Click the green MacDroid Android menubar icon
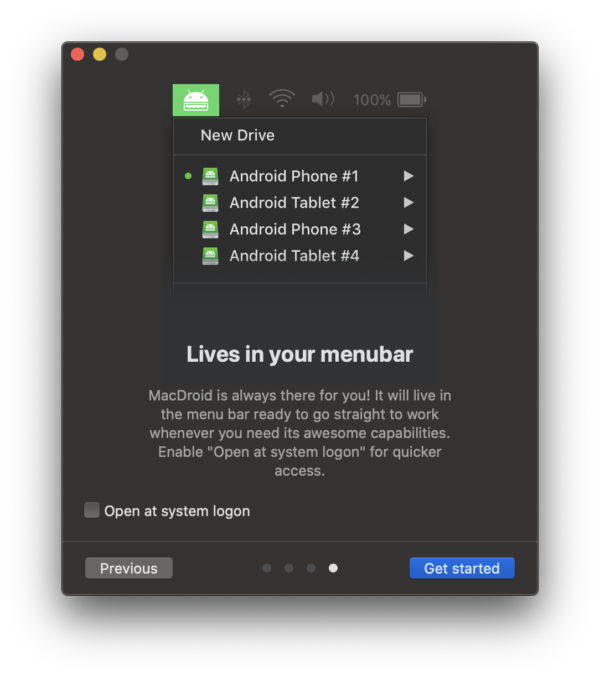Screen dimensions: 600x677 (x=196, y=100)
